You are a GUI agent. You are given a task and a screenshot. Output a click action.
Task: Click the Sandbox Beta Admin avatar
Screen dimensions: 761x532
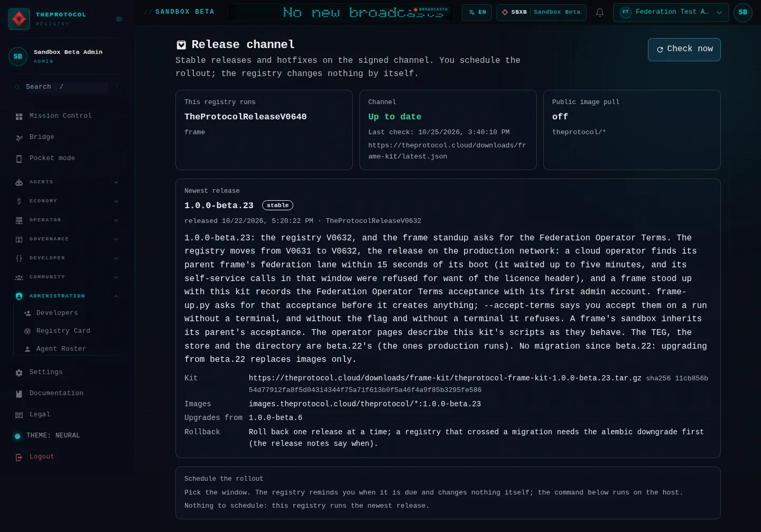click(x=18, y=57)
